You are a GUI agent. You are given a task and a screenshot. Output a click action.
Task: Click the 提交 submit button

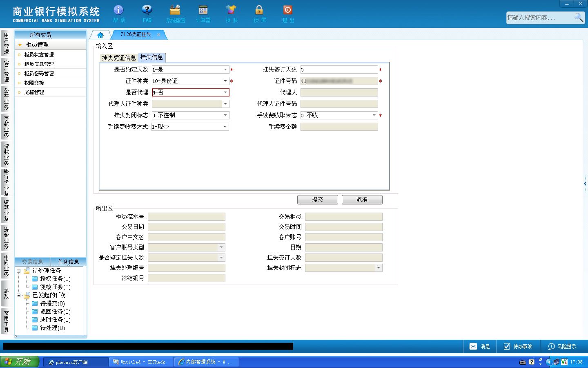coord(318,200)
